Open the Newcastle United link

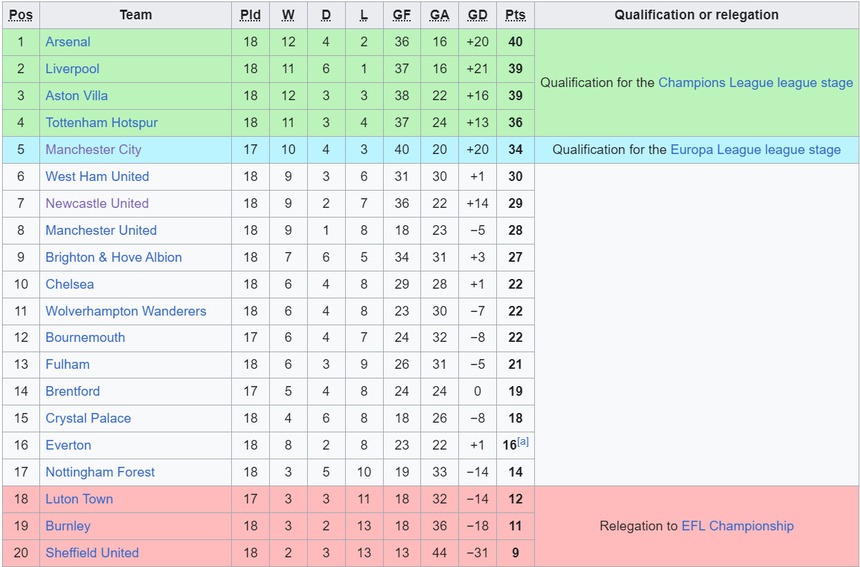tap(97, 204)
